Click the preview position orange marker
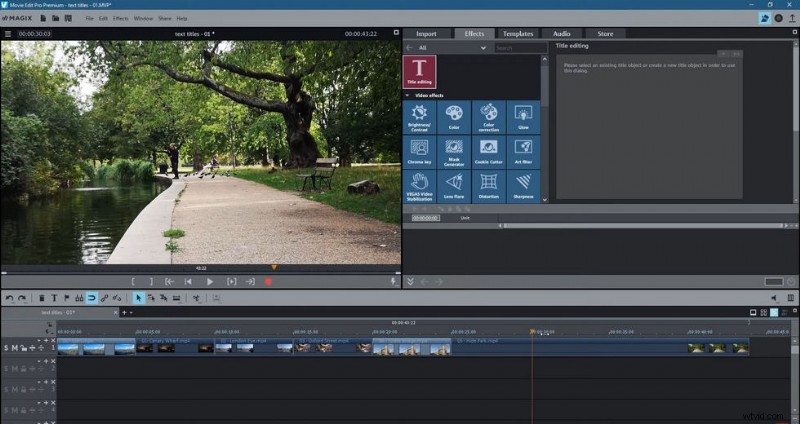The height and width of the screenshot is (424, 800). (x=274, y=267)
